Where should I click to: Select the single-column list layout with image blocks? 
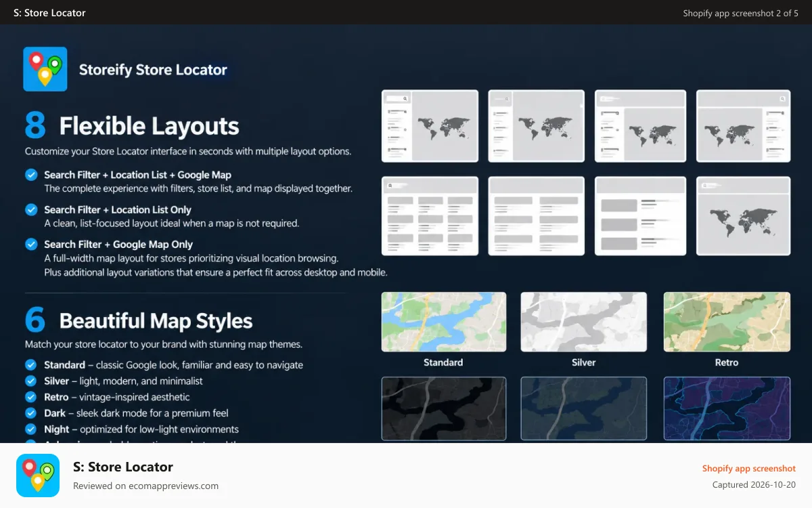(641, 216)
